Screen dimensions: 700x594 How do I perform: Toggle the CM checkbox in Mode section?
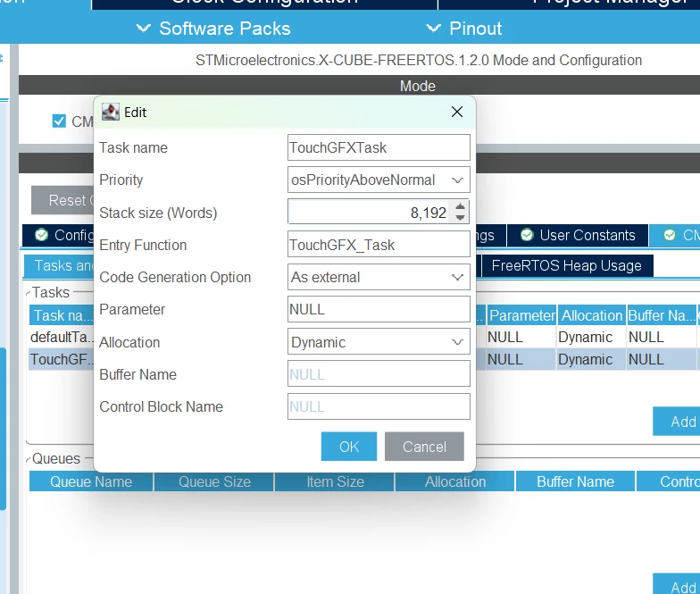point(59,121)
